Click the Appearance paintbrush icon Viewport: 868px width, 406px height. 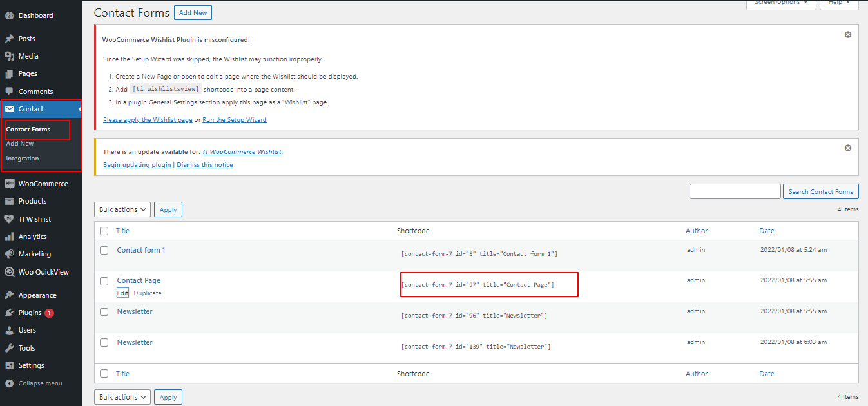click(10, 295)
